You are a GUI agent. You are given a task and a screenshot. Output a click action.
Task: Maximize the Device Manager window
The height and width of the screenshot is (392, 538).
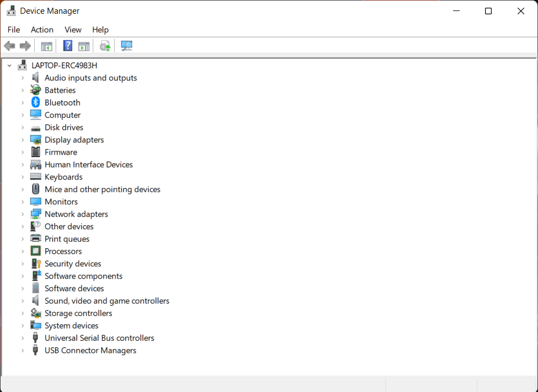pyautogui.click(x=488, y=11)
